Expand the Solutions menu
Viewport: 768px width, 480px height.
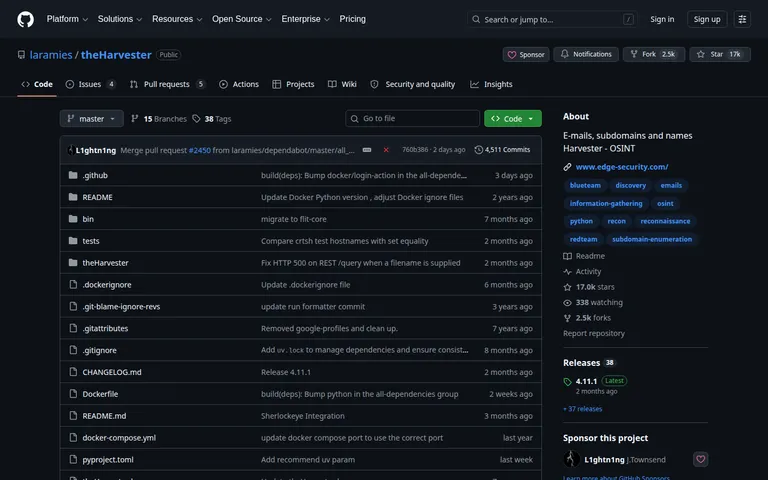(120, 19)
